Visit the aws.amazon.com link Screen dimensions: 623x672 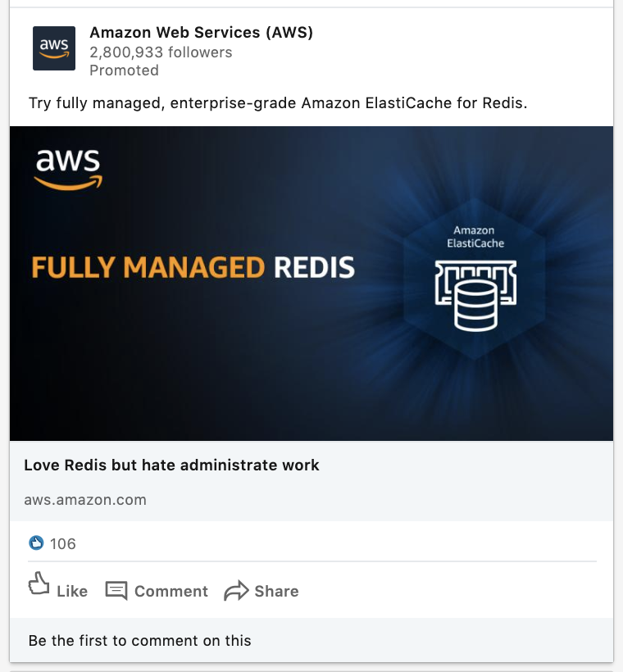pyautogui.click(x=84, y=499)
